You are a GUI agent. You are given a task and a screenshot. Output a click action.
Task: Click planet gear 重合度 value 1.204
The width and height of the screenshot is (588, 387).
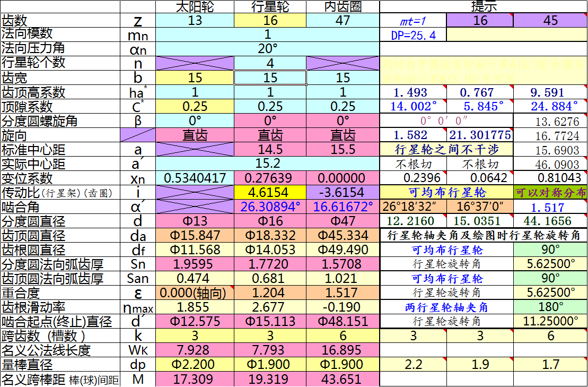coord(270,293)
